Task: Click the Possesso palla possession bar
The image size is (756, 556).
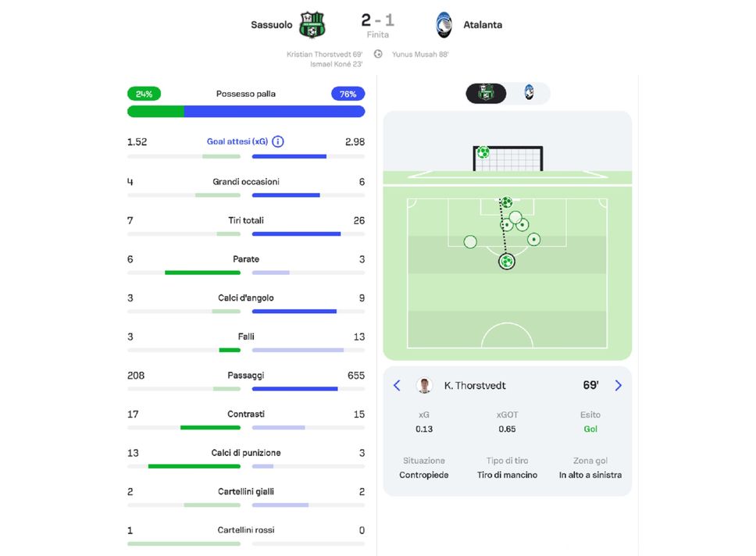Action: click(246, 112)
